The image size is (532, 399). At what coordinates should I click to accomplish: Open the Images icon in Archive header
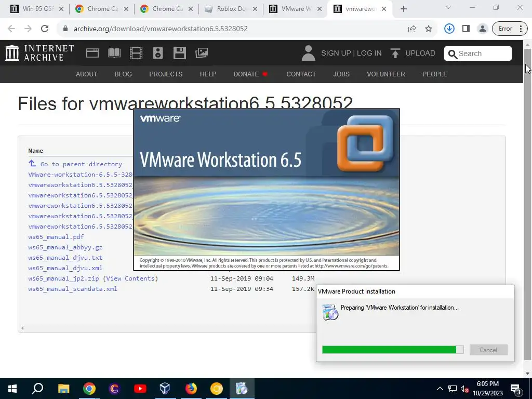coord(201,53)
